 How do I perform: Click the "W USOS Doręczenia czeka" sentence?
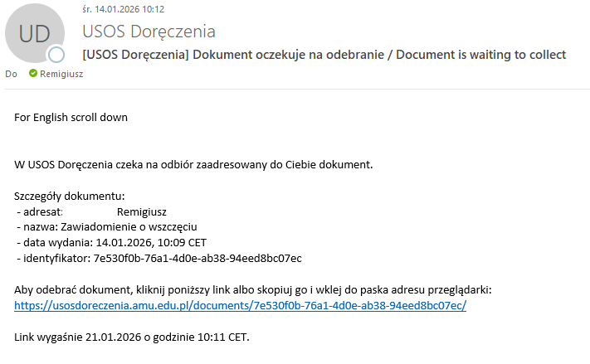coord(194,164)
